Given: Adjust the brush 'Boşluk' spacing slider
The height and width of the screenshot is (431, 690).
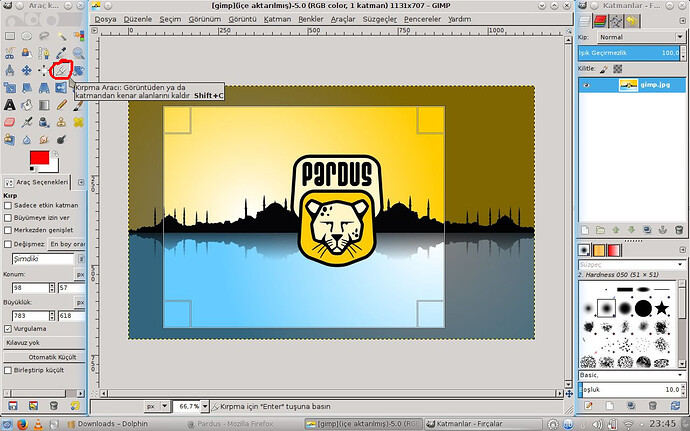Looking at the screenshot, I should tap(629, 390).
